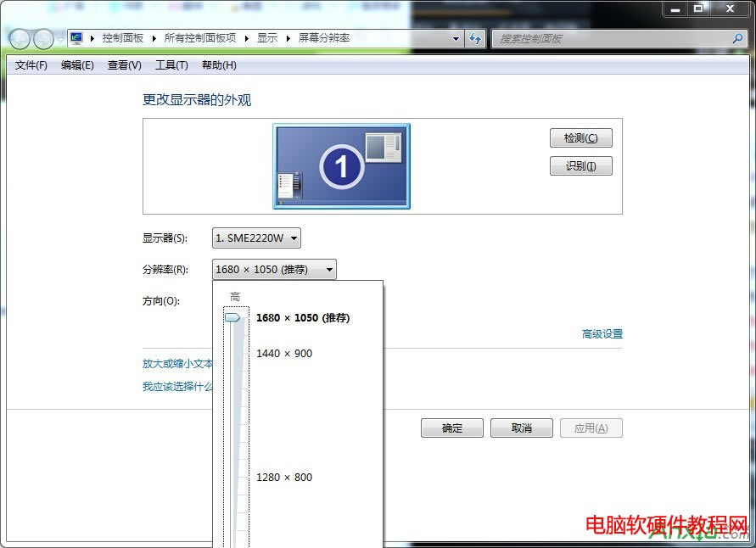
Task: Click the forward navigation arrow icon
Action: pos(42,38)
